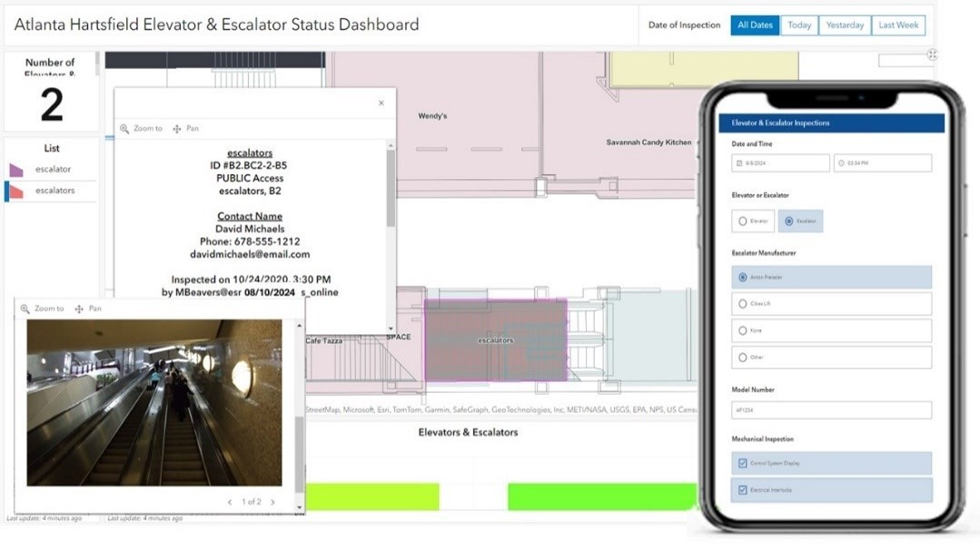This screenshot has height=549, width=980.
Task: Click the red escalators symbol in the List panel
Action: 16,191
